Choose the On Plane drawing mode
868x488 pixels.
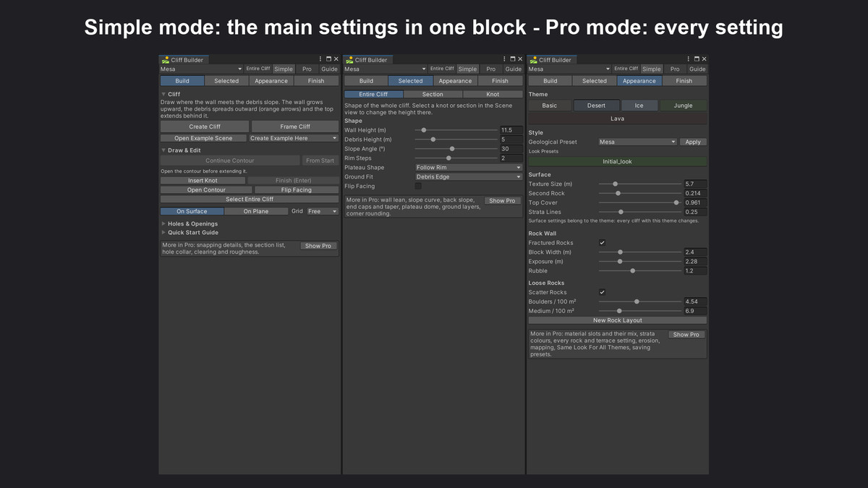[256, 211]
